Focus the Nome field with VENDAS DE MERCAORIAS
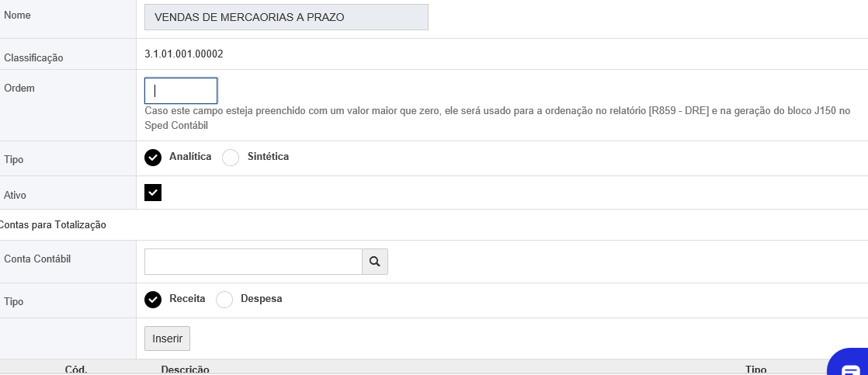868x375 pixels. pos(286,17)
